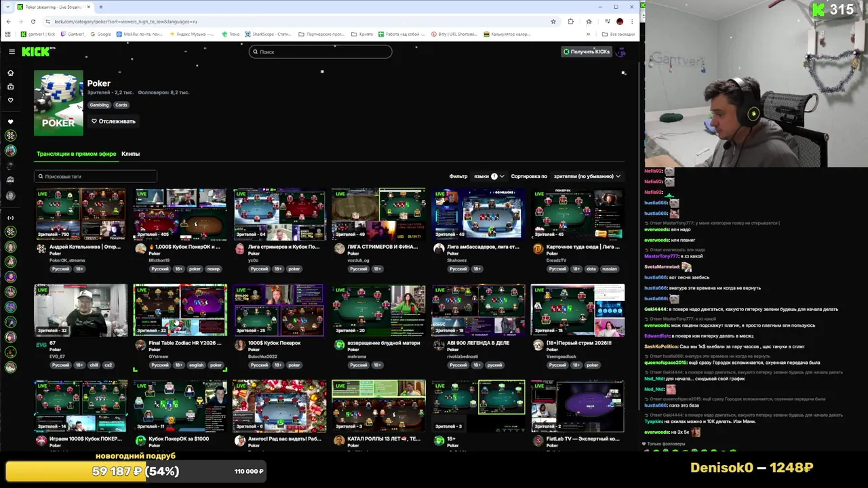Open stream title Final Table Zodiac HR Y2026
The width and height of the screenshot is (868, 488).
(x=185, y=343)
